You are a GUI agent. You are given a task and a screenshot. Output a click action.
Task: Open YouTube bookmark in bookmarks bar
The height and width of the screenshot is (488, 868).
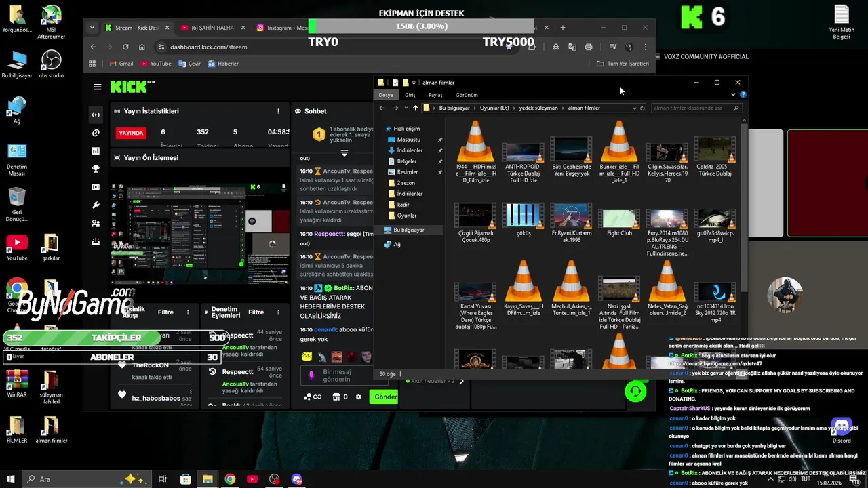click(156, 64)
